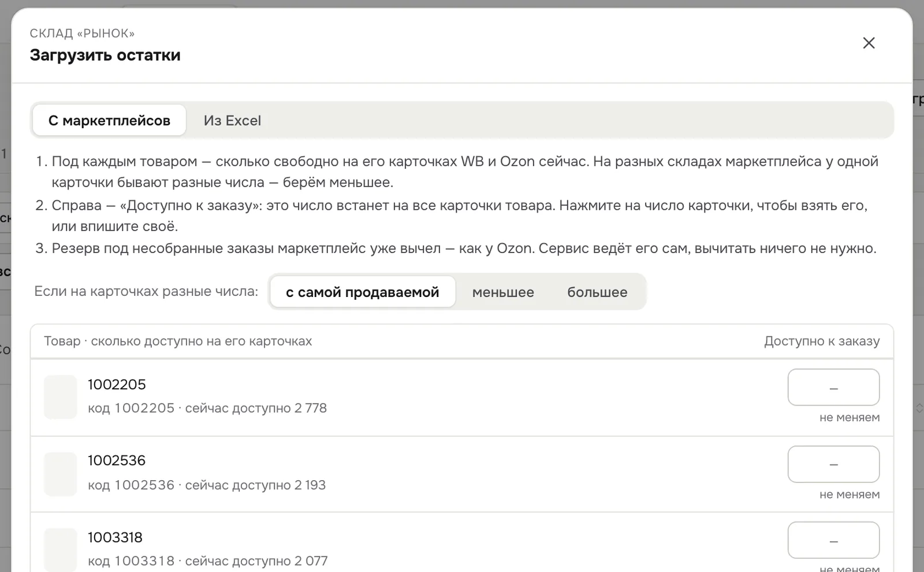Choose the большее option
This screenshot has height=572, width=924.
pos(597,292)
